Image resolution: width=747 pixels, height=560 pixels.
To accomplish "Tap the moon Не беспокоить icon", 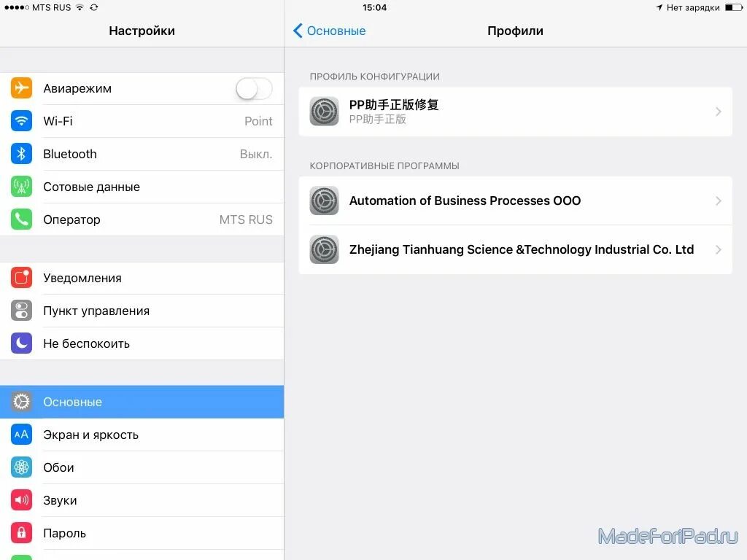I will pos(21,343).
